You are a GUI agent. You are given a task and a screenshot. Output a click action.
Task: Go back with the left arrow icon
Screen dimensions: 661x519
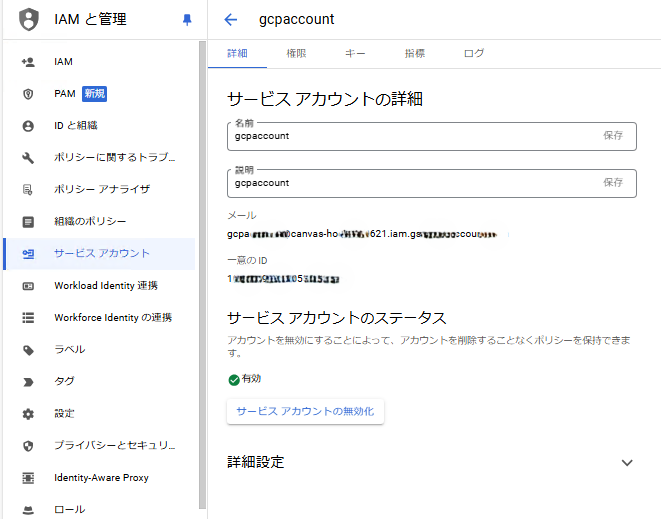(231, 19)
